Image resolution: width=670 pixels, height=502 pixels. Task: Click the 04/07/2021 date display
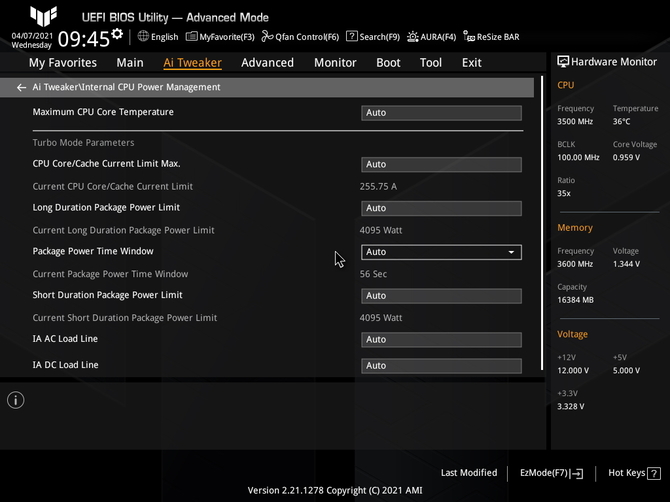pyautogui.click(x=32, y=35)
